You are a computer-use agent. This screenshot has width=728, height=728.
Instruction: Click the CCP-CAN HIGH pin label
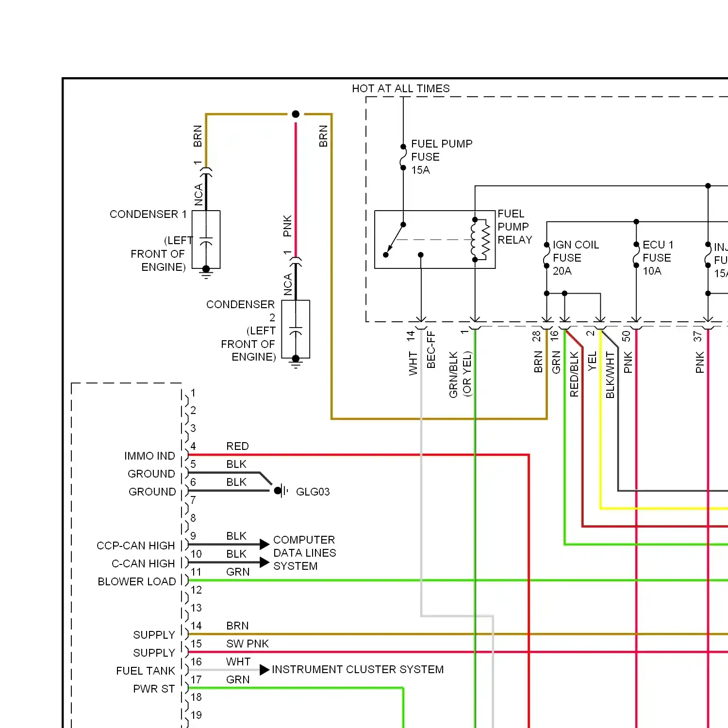click(x=136, y=546)
